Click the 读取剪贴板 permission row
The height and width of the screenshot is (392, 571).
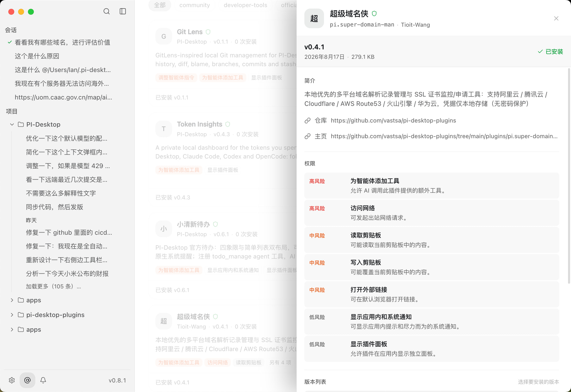[432, 240]
